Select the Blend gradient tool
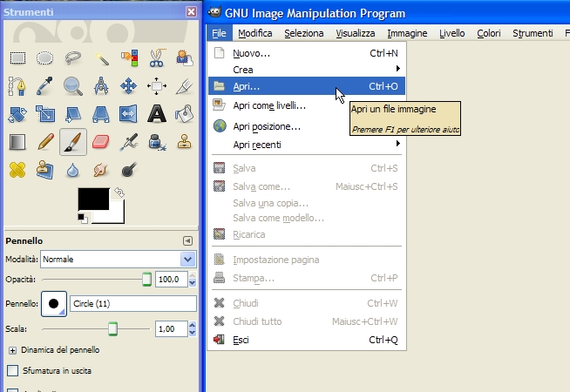This screenshot has width=570, height=392. click(x=17, y=142)
